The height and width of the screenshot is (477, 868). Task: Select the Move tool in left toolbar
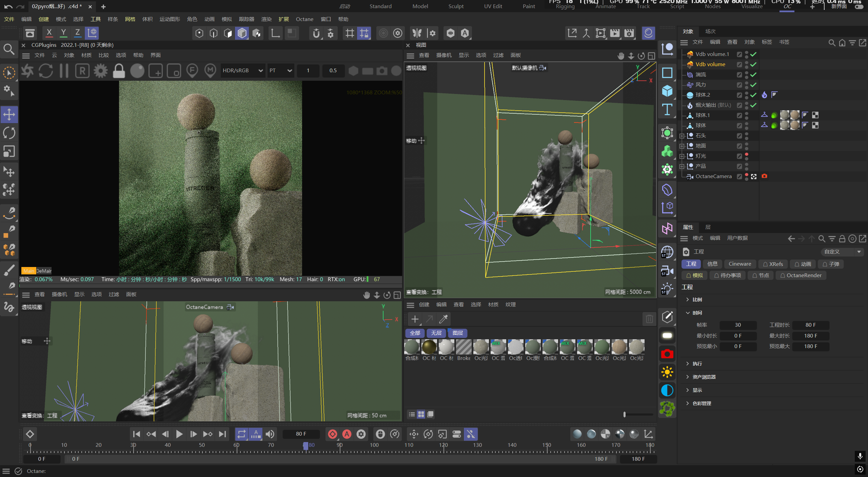(9, 115)
